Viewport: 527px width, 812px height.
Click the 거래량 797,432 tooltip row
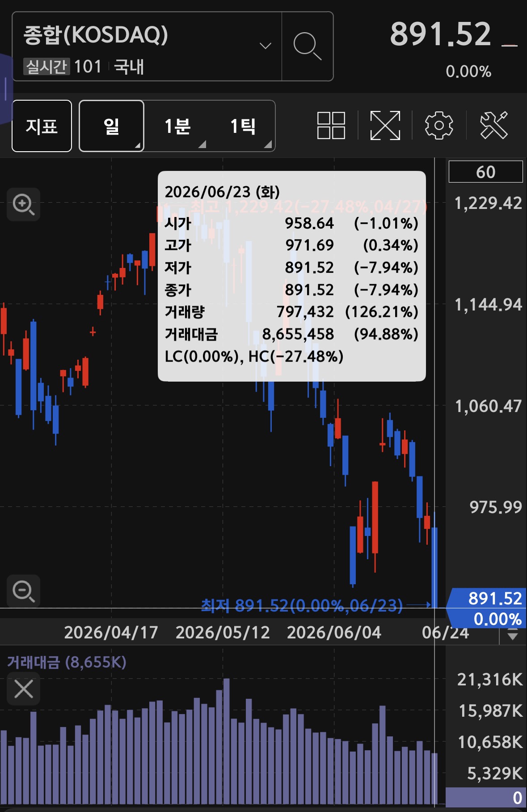tap(291, 312)
